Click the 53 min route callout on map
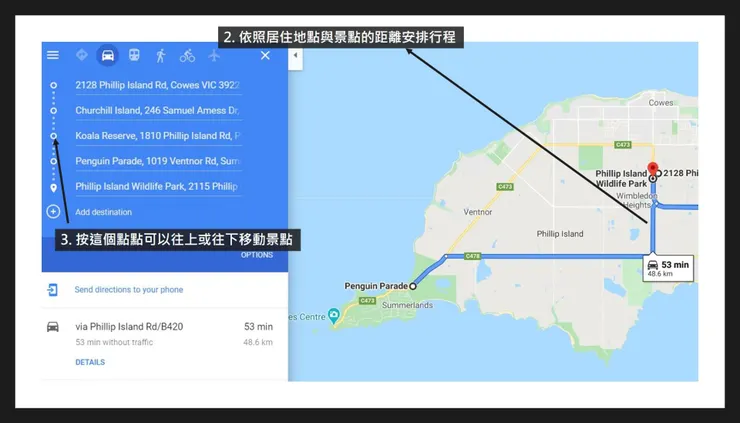The height and width of the screenshot is (423, 740). click(x=668, y=269)
